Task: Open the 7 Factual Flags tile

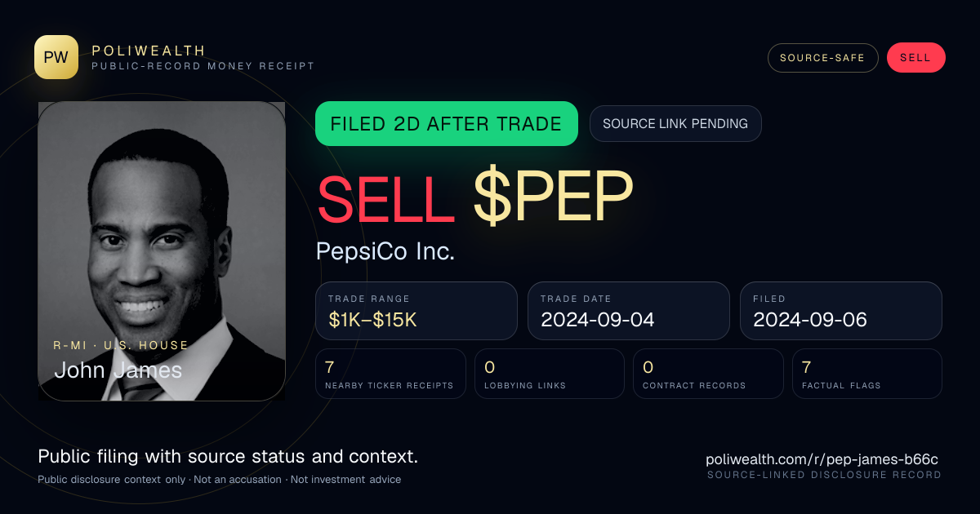Action: pos(867,374)
